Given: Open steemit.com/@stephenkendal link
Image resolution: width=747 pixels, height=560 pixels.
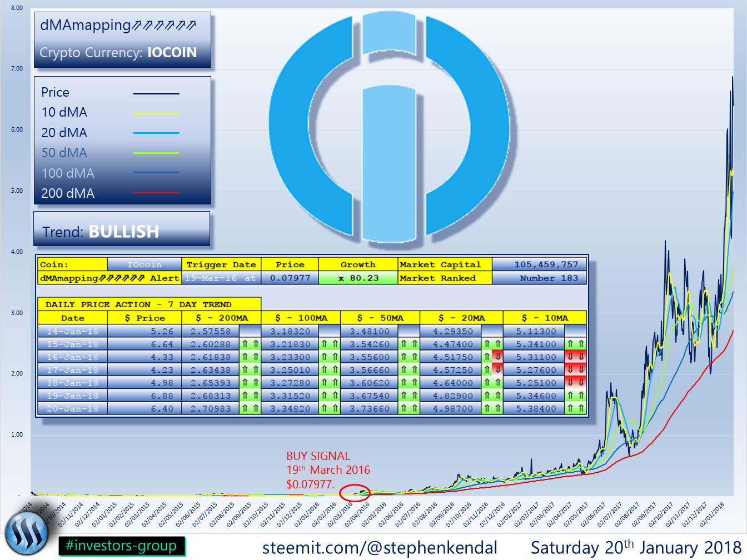Looking at the screenshot, I should [x=380, y=547].
